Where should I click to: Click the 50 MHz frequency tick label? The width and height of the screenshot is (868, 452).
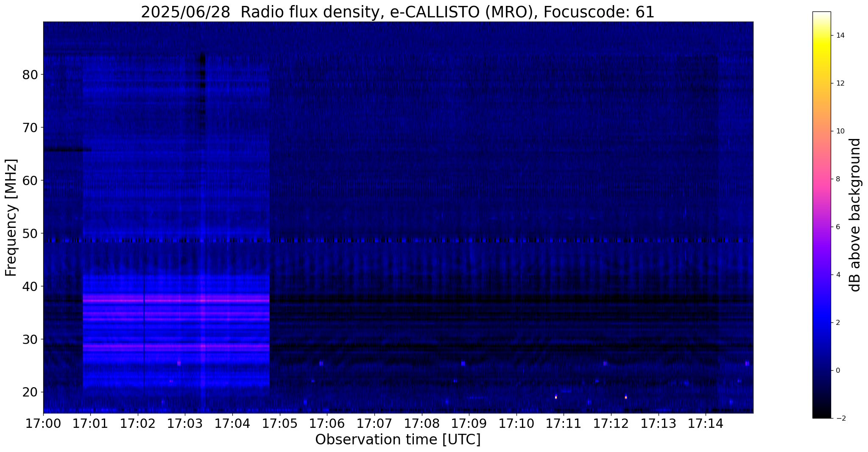click(30, 233)
